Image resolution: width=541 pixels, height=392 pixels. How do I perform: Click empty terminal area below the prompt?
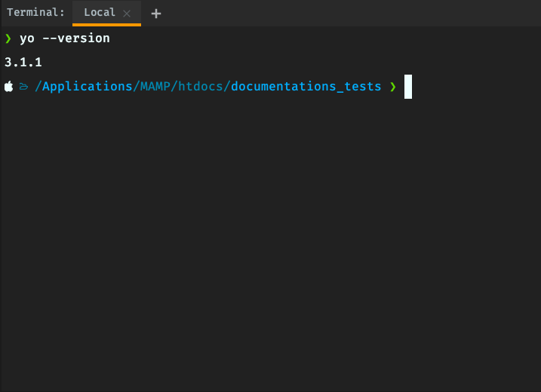pyautogui.click(x=270, y=241)
